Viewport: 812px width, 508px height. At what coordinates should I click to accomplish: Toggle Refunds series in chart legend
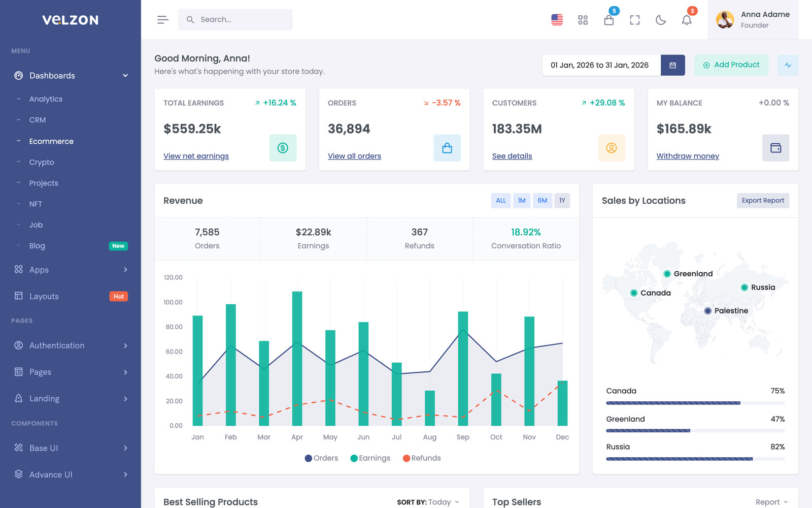[422, 458]
